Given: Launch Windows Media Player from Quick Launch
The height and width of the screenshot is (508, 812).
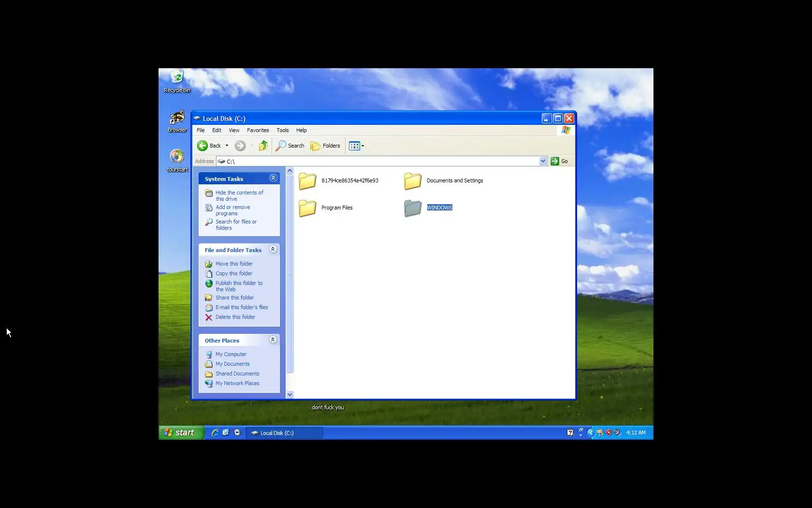Looking at the screenshot, I should [x=237, y=433].
